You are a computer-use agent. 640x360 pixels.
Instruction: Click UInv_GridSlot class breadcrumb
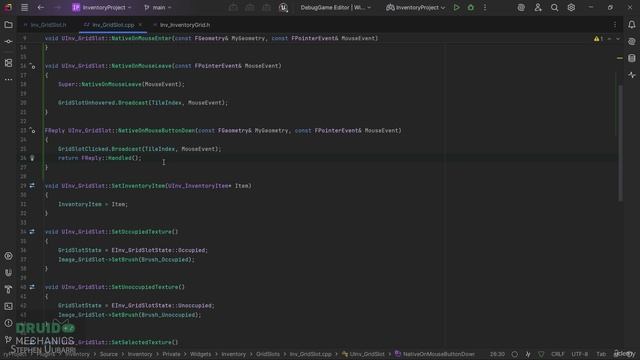[363, 354]
